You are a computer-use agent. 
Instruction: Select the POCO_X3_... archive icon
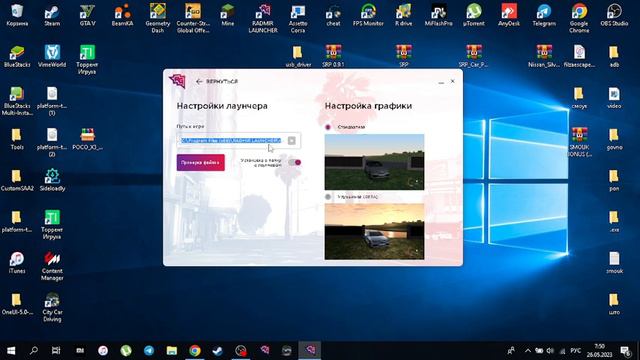click(x=87, y=139)
